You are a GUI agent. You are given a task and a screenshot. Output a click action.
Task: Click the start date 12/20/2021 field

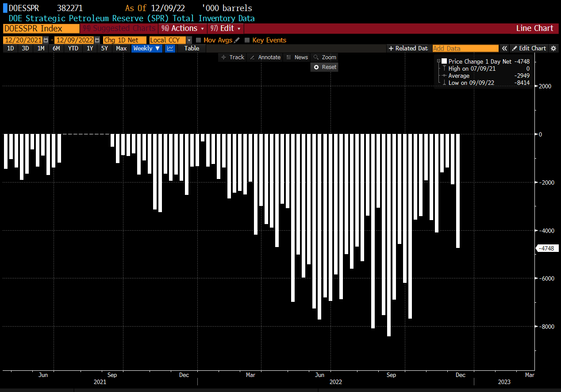23,40
